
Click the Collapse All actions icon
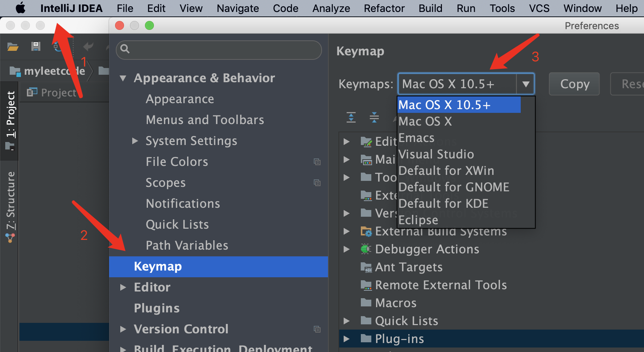click(x=374, y=117)
